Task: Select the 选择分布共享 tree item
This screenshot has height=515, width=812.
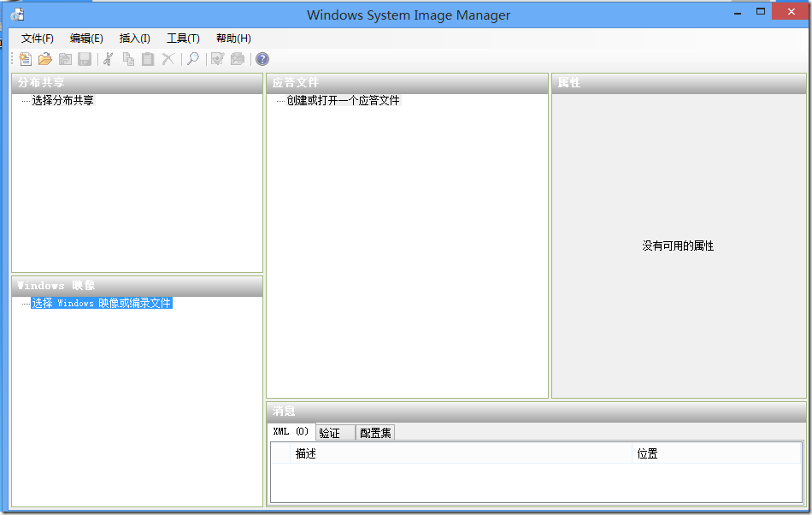Action: 62,100
